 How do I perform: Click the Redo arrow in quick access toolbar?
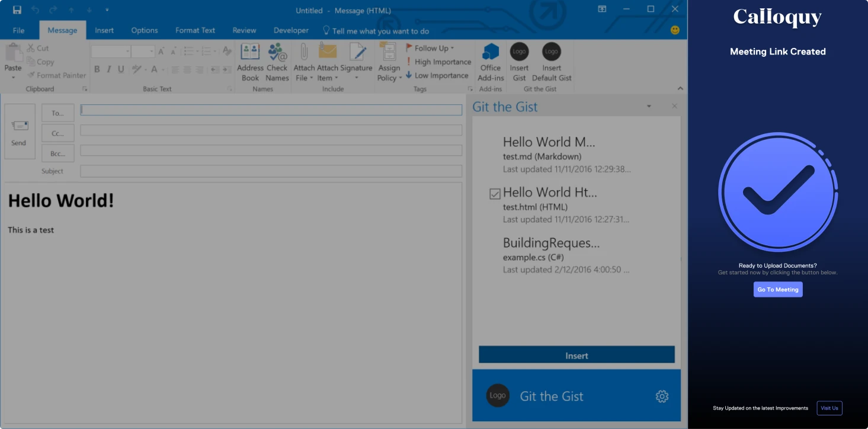point(53,10)
